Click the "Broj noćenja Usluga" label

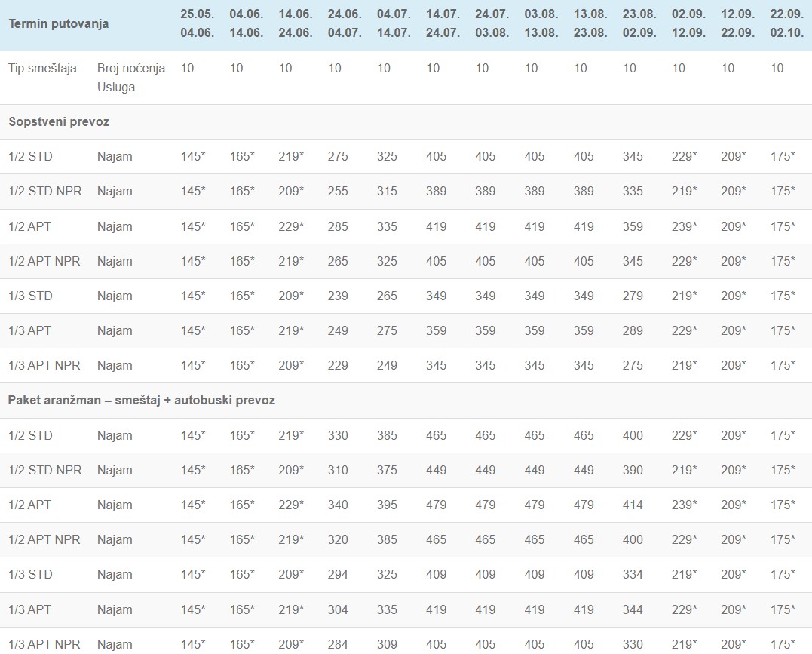pyautogui.click(x=130, y=77)
